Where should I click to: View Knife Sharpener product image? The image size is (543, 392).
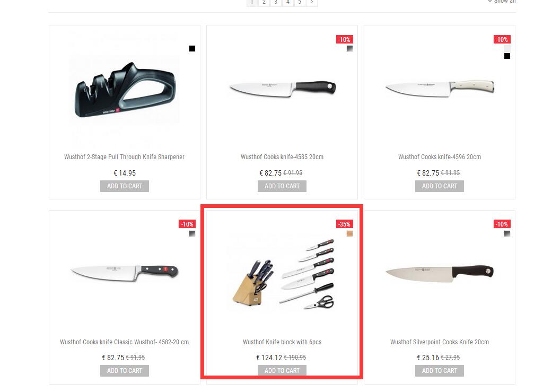coord(125,90)
